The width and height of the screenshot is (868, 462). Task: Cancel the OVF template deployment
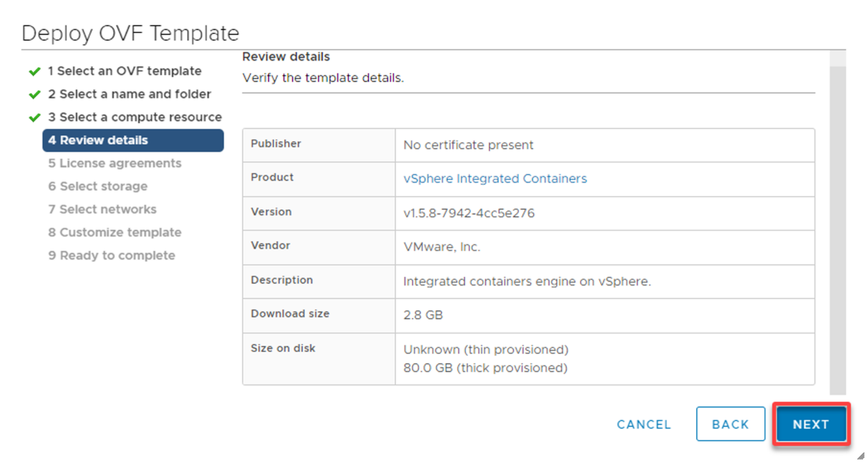pos(643,424)
